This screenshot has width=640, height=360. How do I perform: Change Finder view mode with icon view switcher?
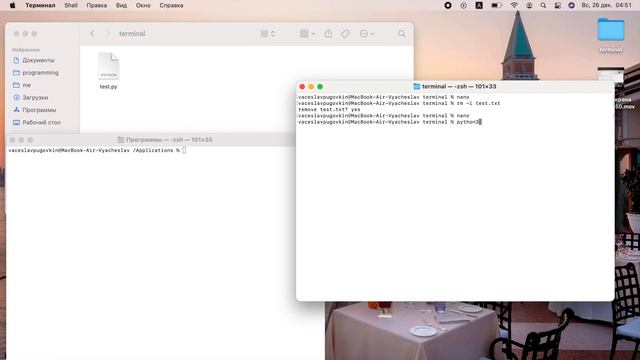coord(268,34)
